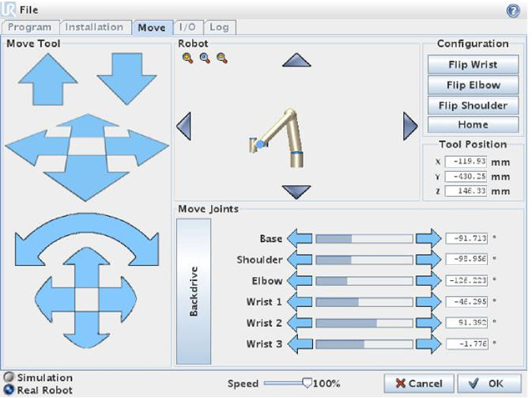Open the File menu
The height and width of the screenshot is (398, 532).
click(x=28, y=10)
